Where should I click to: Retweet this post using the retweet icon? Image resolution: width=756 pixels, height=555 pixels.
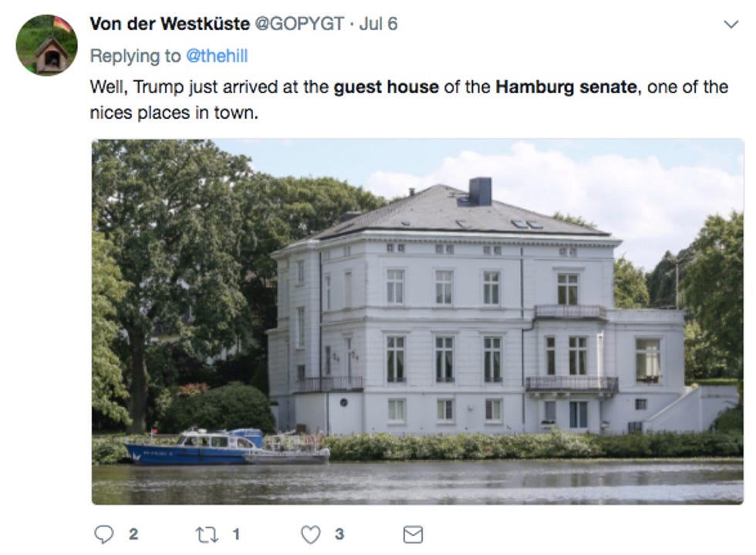207,534
